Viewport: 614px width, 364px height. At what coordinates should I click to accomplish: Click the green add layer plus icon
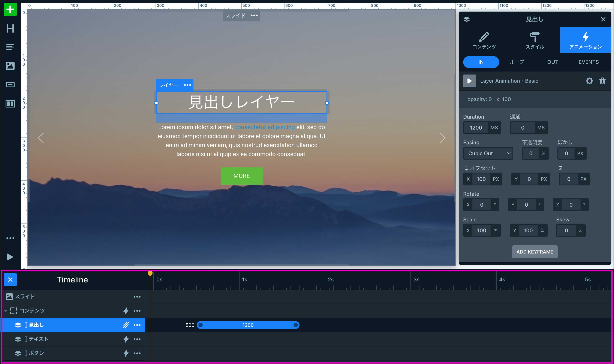[10, 10]
